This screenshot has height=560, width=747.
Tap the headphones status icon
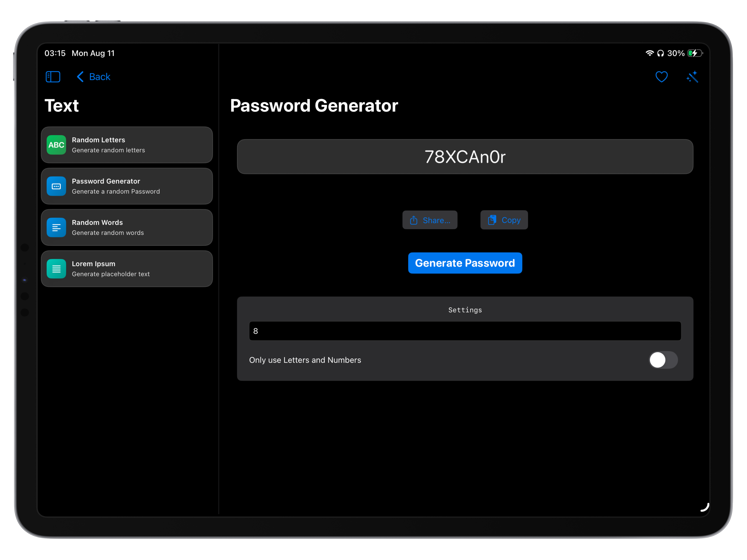661,53
